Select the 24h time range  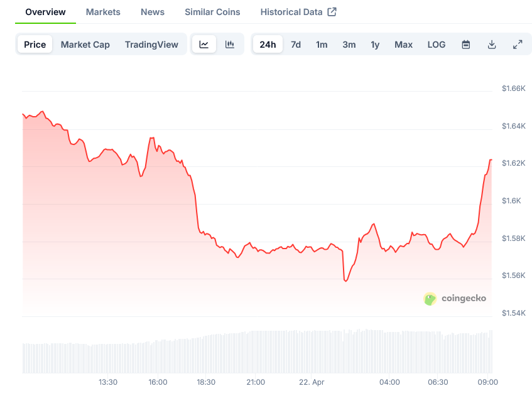pyautogui.click(x=268, y=45)
